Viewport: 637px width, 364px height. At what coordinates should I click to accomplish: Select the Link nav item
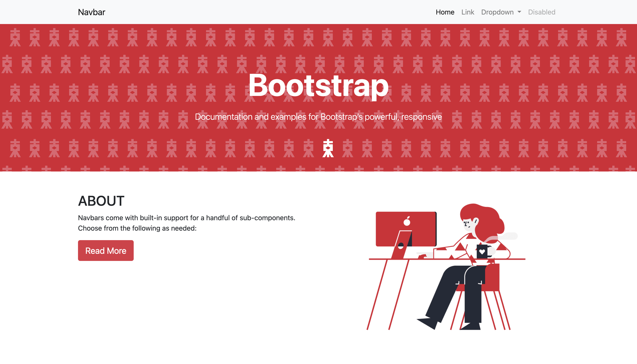point(467,12)
